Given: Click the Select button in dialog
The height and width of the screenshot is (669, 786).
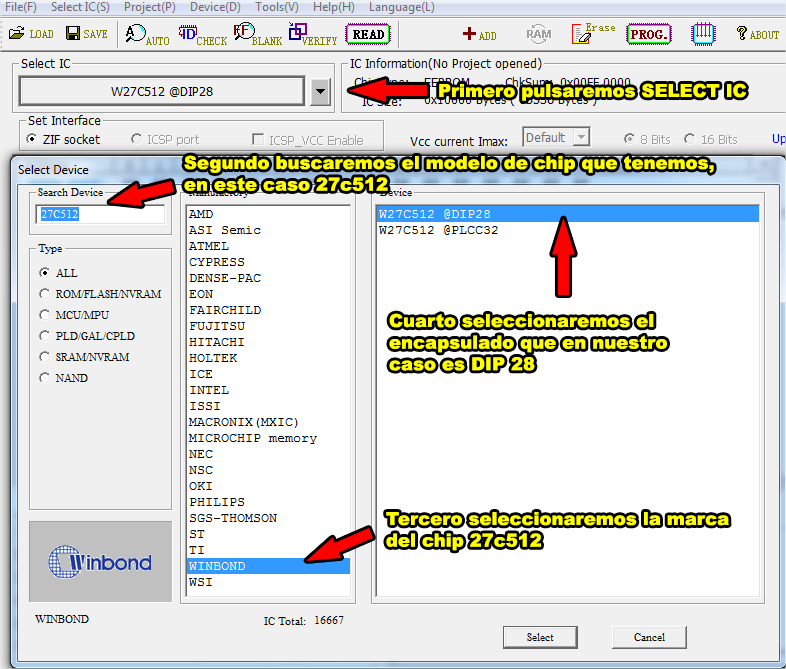Looking at the screenshot, I should click(540, 637).
